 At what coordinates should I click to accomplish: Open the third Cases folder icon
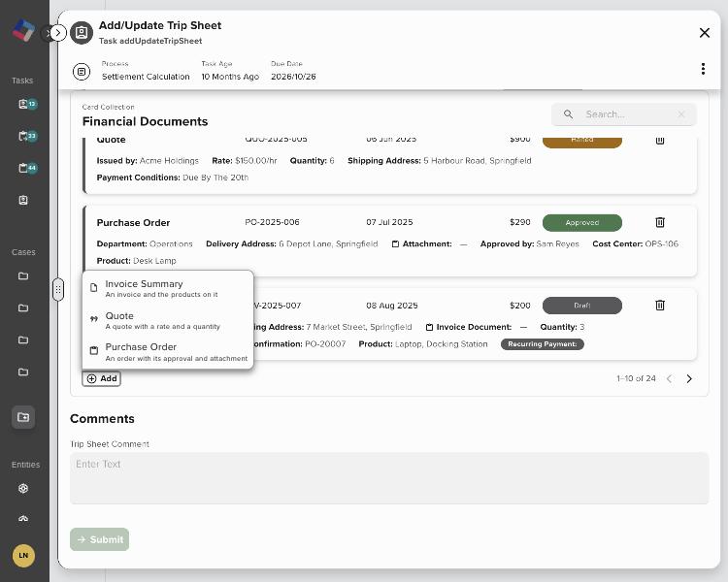pyautogui.click(x=23, y=340)
